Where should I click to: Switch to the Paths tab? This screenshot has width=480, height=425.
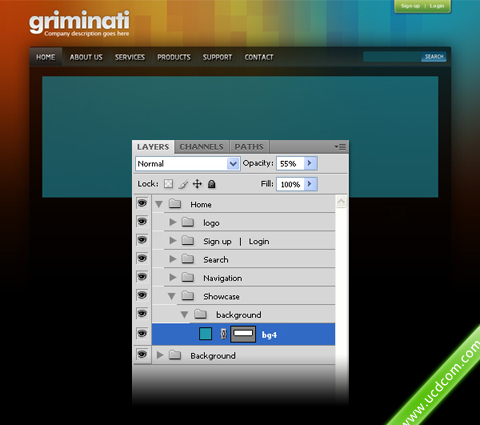(x=249, y=147)
